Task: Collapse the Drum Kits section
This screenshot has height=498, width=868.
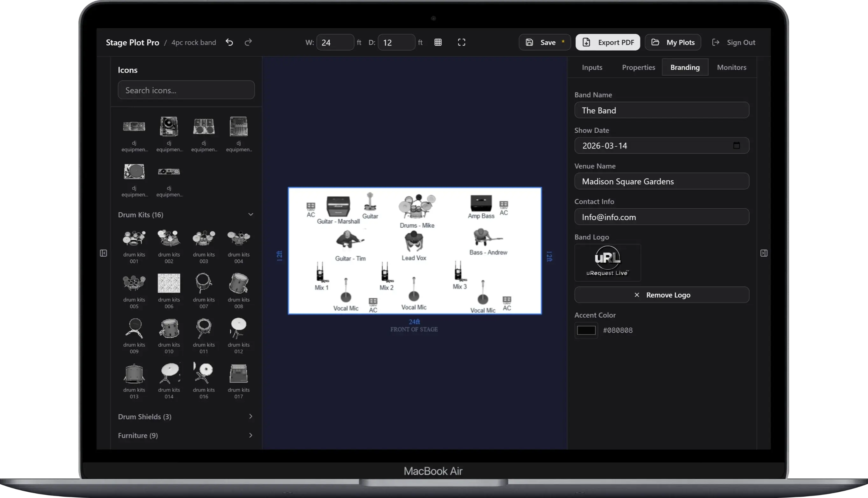Action: pyautogui.click(x=251, y=214)
